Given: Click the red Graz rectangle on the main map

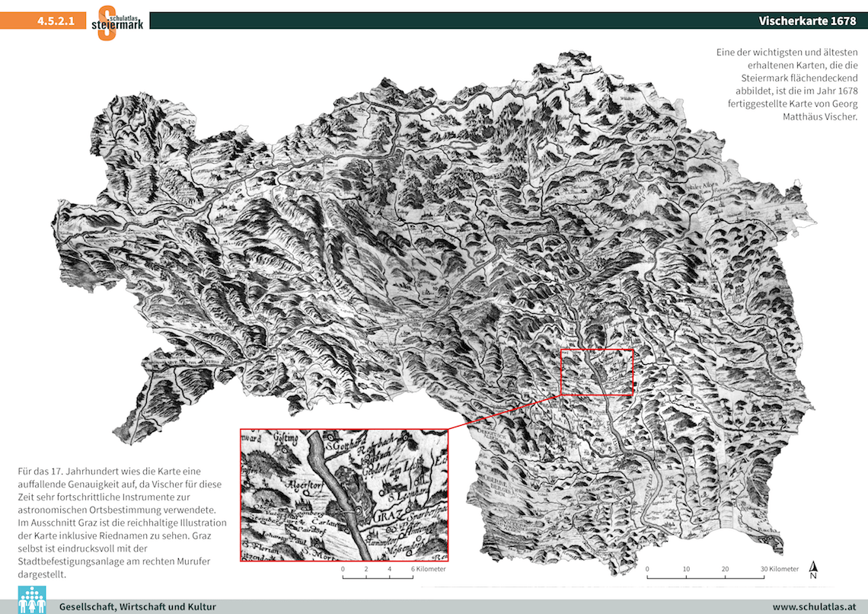Looking at the screenshot, I should coord(596,372).
